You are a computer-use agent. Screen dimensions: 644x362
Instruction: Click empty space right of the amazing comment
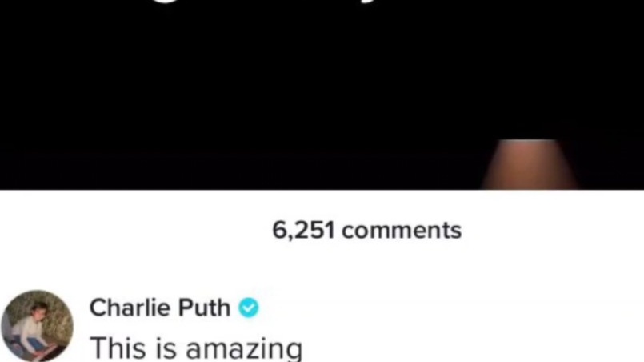pos(472,348)
